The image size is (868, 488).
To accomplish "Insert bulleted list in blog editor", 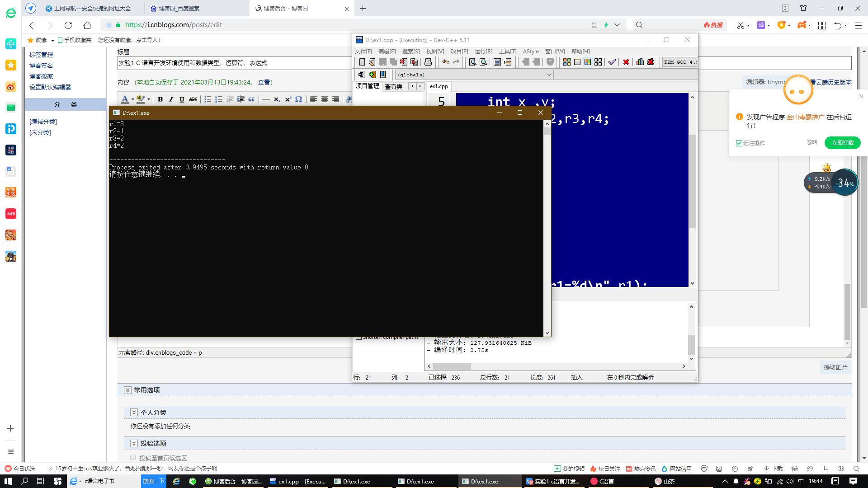I will point(208,99).
